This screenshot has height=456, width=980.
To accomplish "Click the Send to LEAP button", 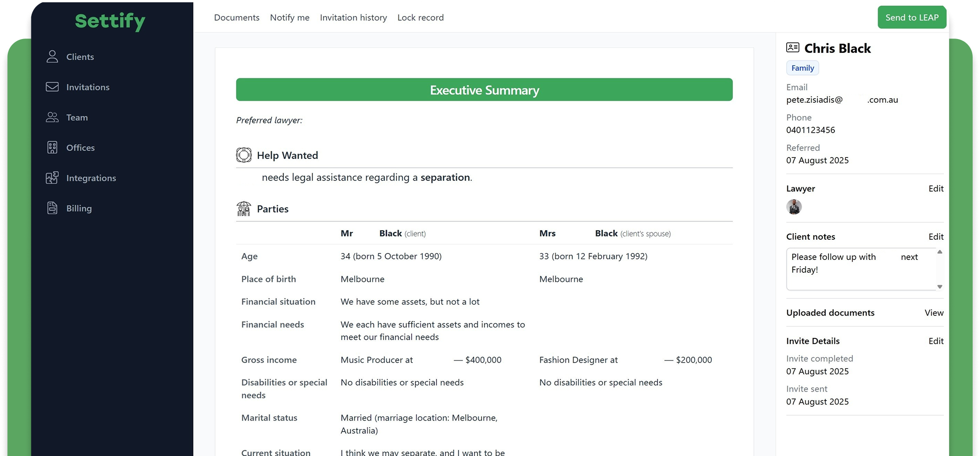I will tap(912, 17).
